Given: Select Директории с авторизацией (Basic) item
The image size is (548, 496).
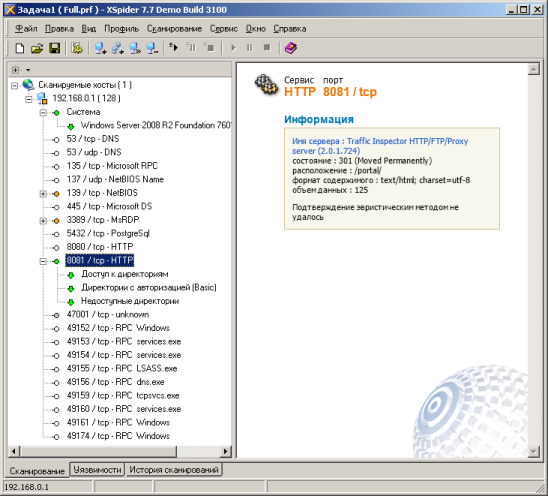Looking at the screenshot, I should point(149,287).
